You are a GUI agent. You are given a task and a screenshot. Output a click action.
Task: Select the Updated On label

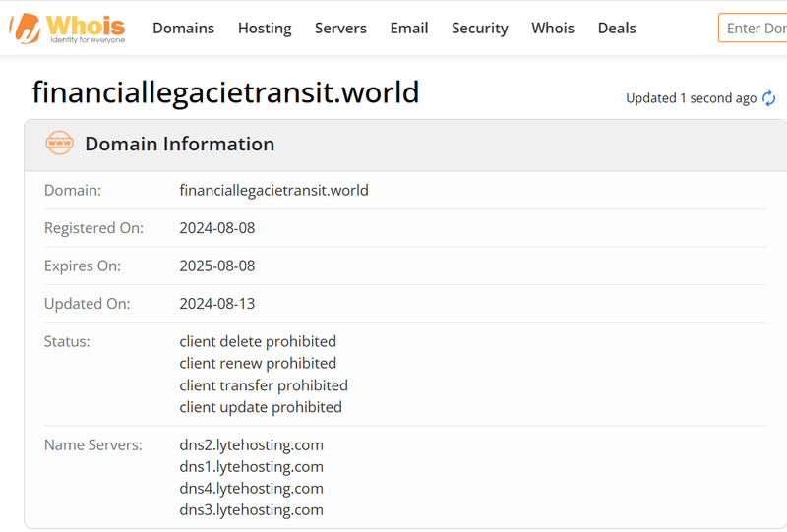88,303
